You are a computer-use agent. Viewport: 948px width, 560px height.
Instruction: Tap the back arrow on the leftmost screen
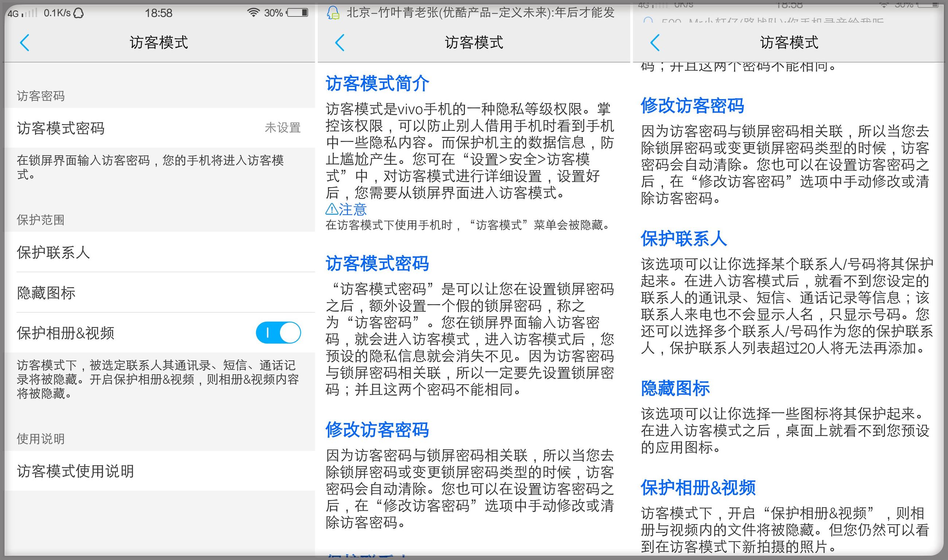click(25, 43)
